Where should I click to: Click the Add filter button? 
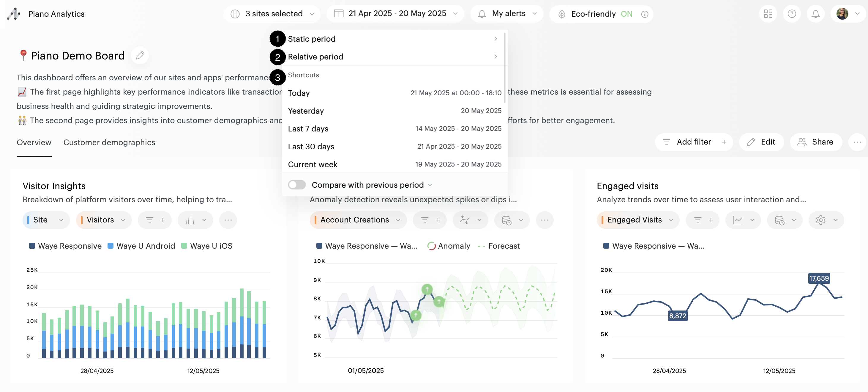[x=694, y=142]
